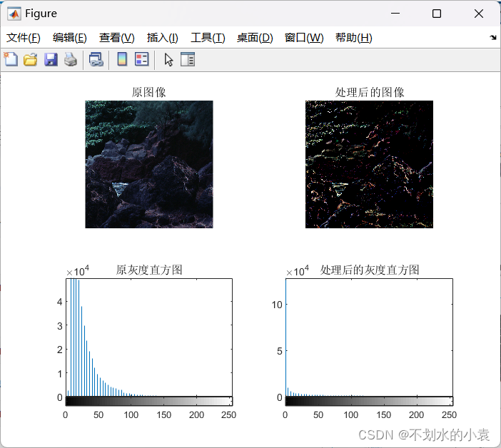Click the 原灰度直方图 histogram plot
501x448 pixels.
[x=149, y=337]
